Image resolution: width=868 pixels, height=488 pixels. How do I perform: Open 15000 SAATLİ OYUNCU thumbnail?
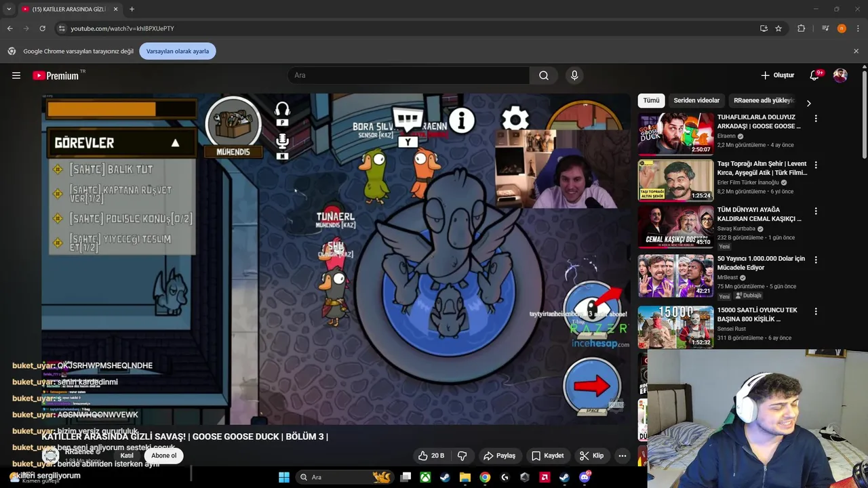click(675, 327)
